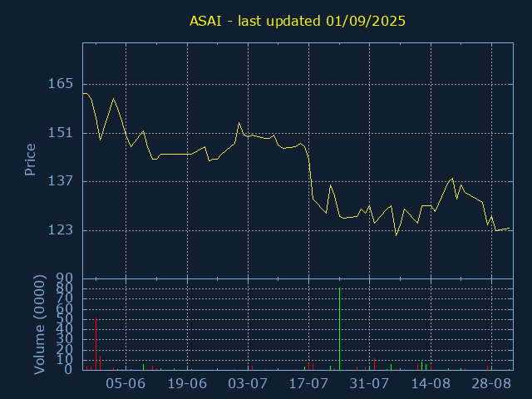Select the 123 price axis label
This screenshot has width=532, height=399.
point(61,230)
